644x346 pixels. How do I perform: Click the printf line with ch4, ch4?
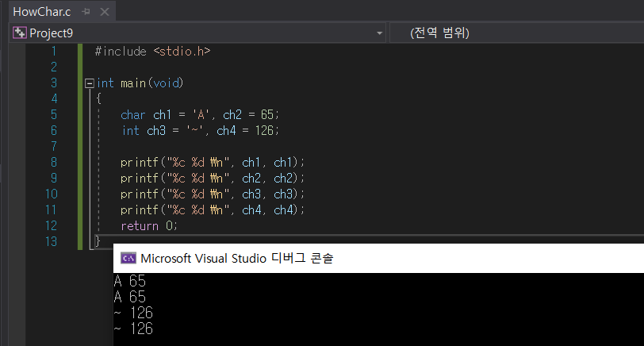point(213,210)
